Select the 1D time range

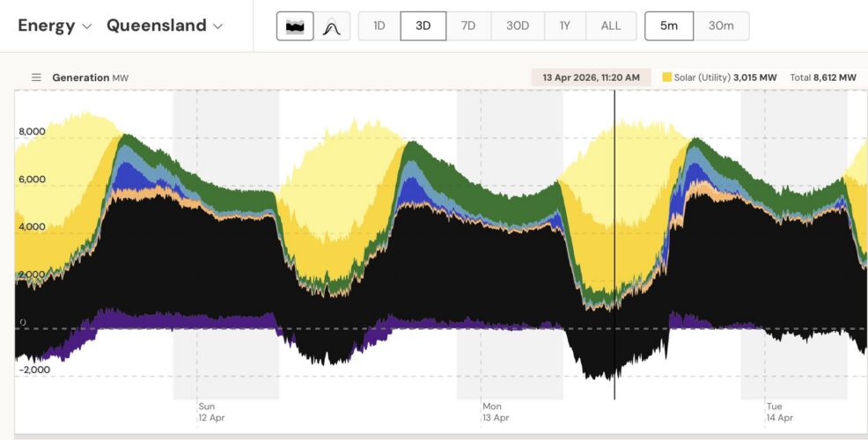click(379, 26)
